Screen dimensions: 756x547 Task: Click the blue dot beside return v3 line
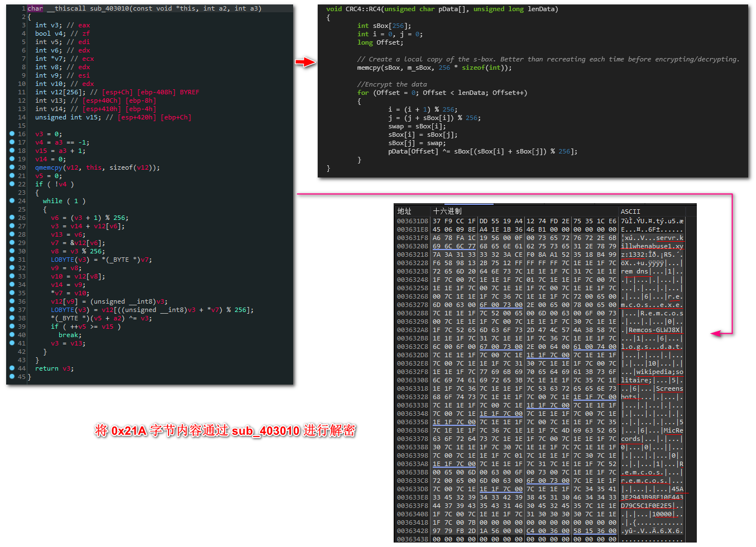pyautogui.click(x=12, y=368)
